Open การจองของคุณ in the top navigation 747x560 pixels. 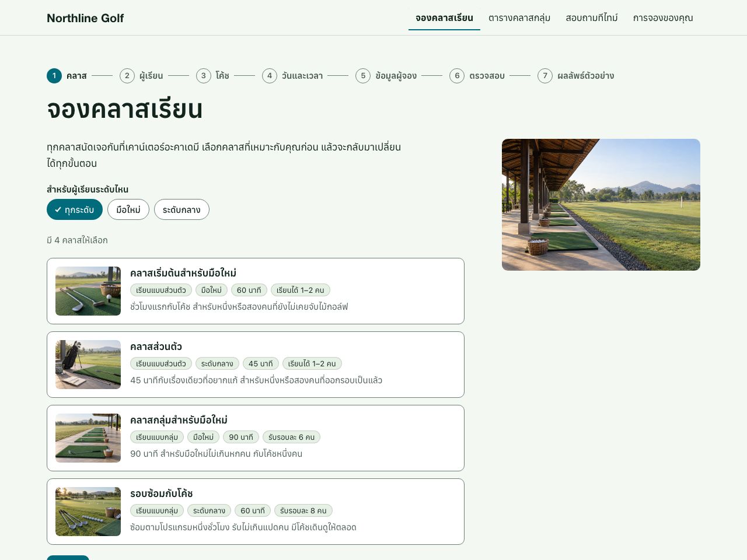(x=663, y=18)
